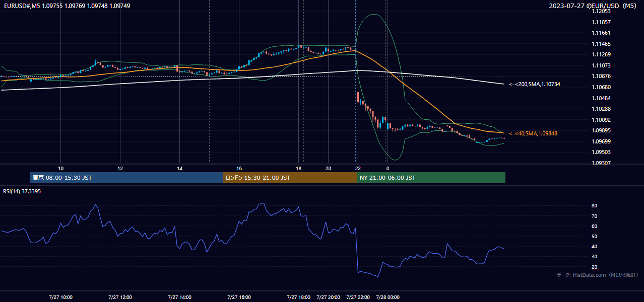Click price level 1.09503 on the axis

coord(602,152)
